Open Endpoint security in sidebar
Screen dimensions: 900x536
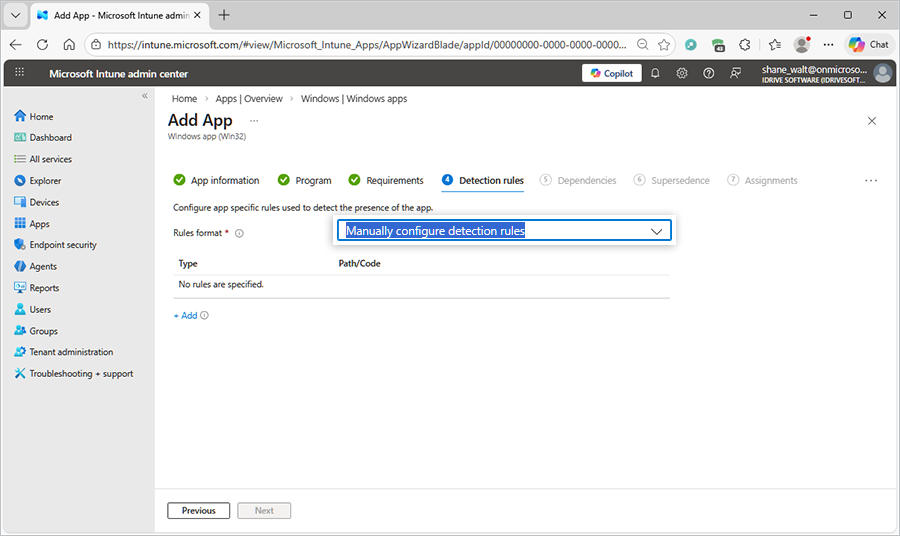point(62,245)
